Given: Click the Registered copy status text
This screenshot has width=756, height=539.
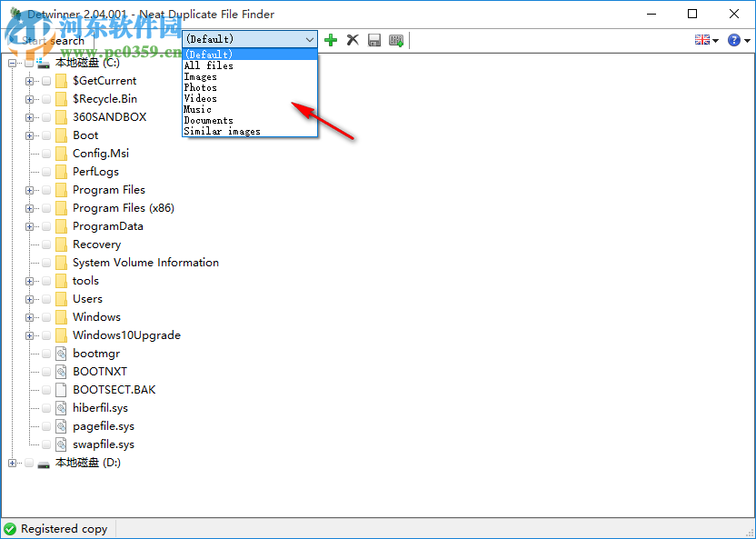Looking at the screenshot, I should tap(65, 529).
